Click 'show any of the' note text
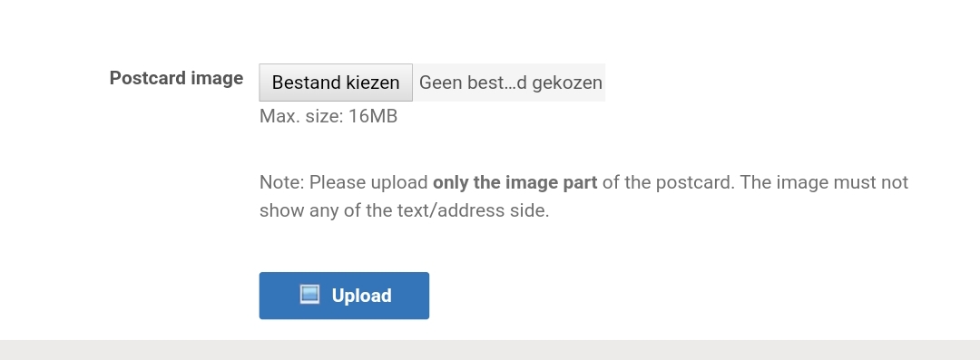Screen dimensions: 980x360 (x=326, y=210)
